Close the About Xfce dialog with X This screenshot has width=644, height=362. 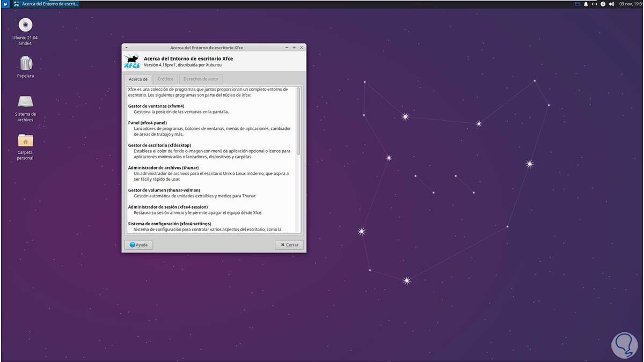point(301,48)
